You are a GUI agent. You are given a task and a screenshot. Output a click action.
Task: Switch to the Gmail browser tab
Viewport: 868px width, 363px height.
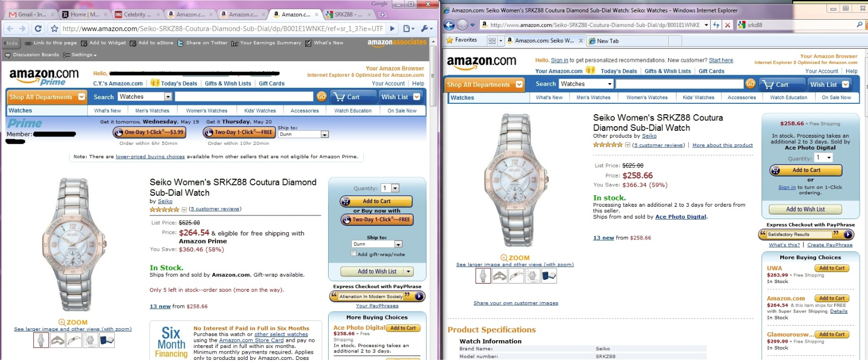click(29, 15)
